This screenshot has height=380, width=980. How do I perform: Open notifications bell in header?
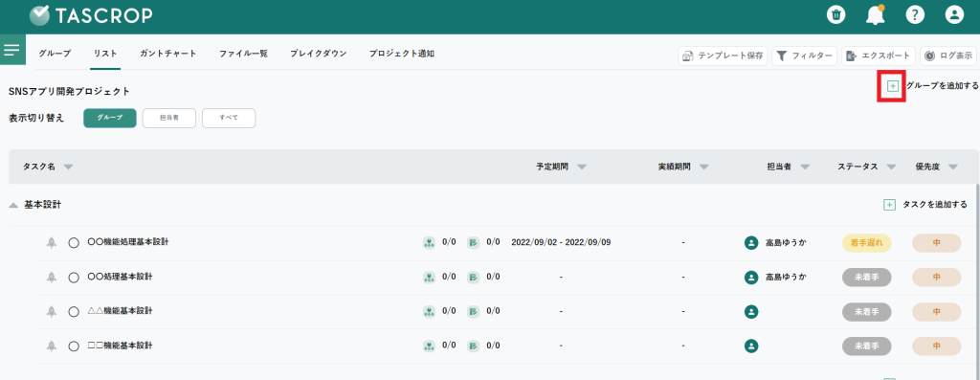point(875,15)
